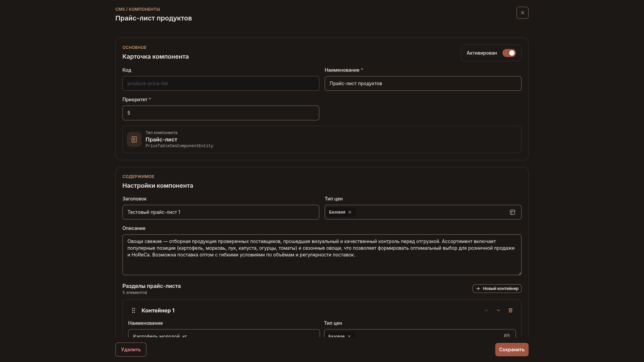Save changes with Сохранить button
Screen dimensions: 644x362
(512, 349)
